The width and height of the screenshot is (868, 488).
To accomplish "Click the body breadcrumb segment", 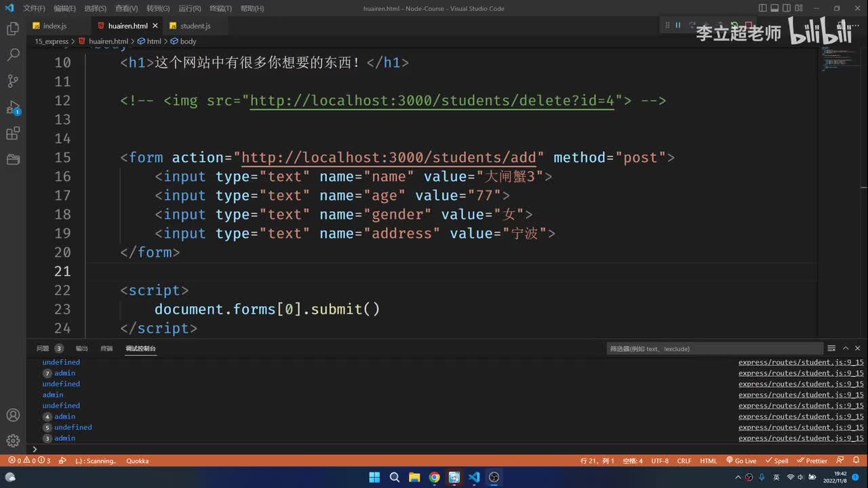I will (183, 41).
